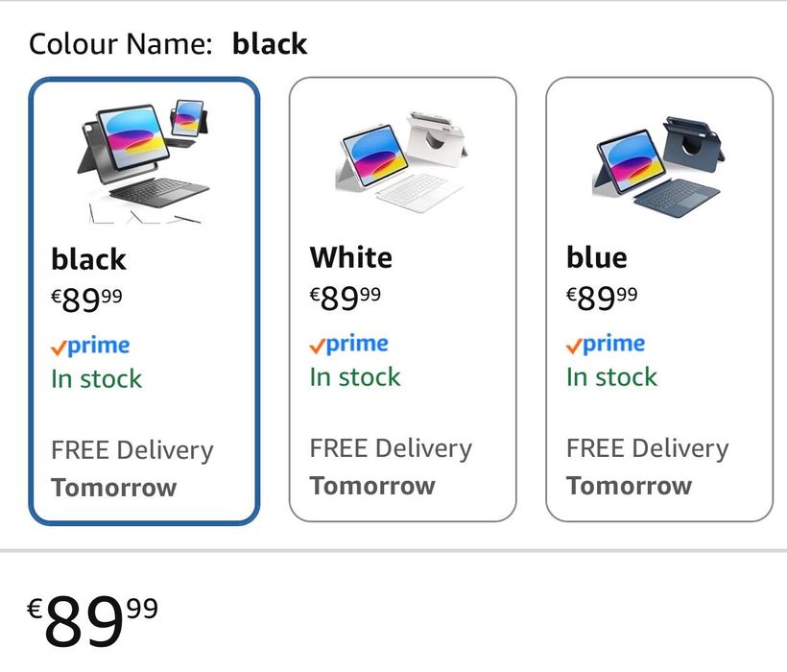Click the Prime logo under White
Screen dimensions: 787x672
coord(348,345)
